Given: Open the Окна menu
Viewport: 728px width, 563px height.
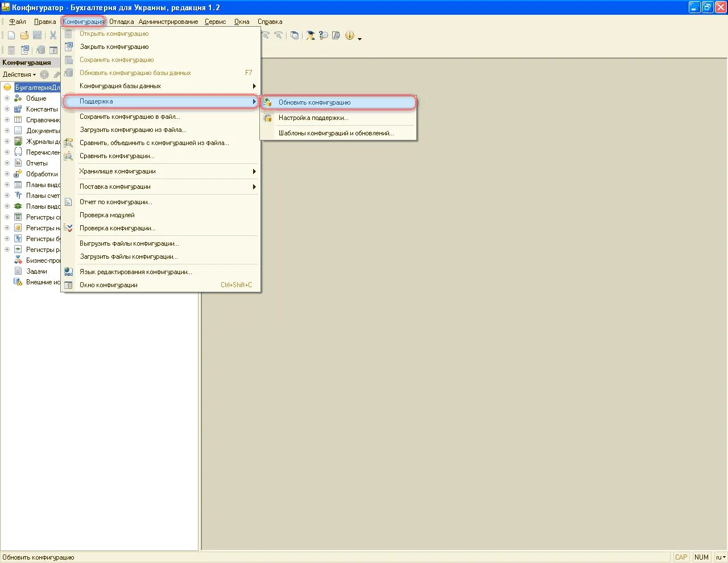Looking at the screenshot, I should coord(242,22).
